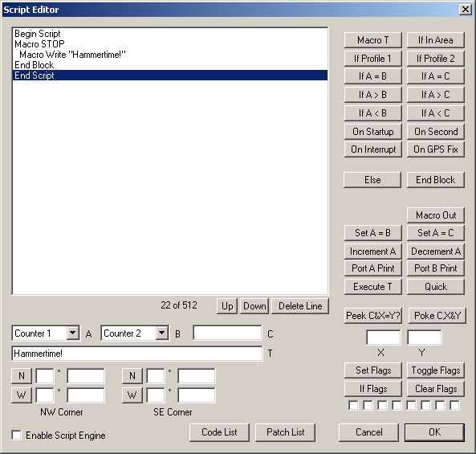Click Port A Print button

pos(372,268)
